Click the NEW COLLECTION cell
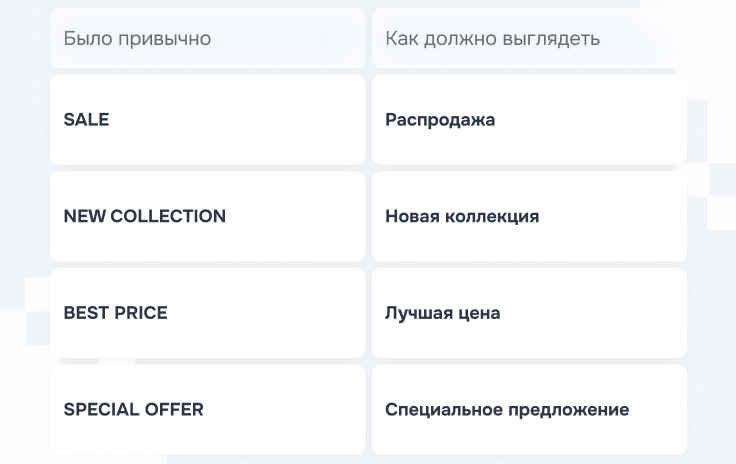 [x=207, y=216]
